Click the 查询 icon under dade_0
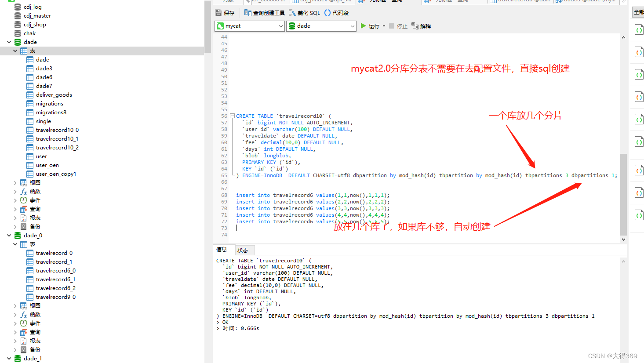 click(24, 332)
